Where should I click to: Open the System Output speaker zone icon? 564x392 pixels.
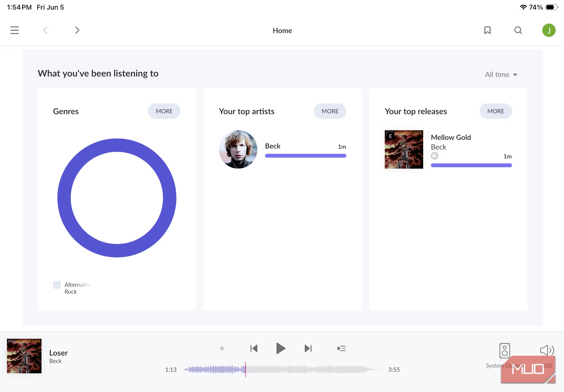click(504, 351)
